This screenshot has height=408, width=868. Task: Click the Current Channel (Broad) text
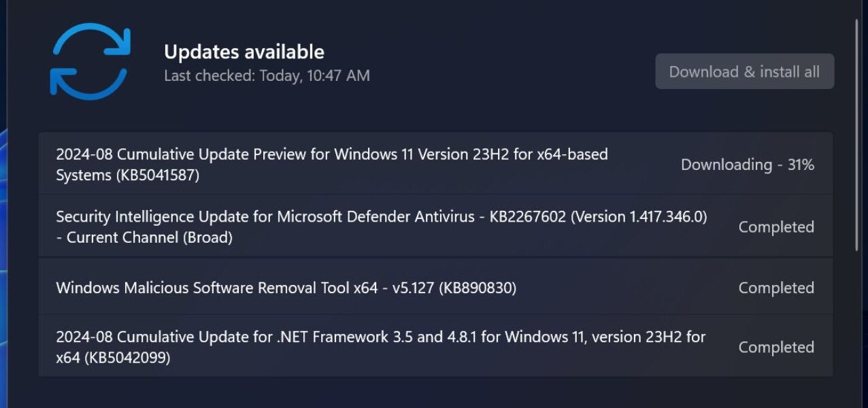[144, 237]
